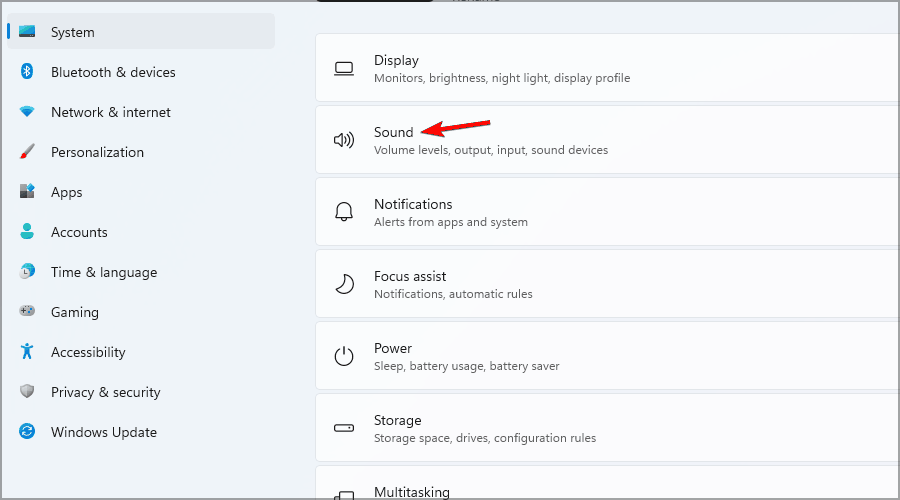Click the Accounts person icon
The width and height of the screenshot is (900, 500).
pos(28,232)
